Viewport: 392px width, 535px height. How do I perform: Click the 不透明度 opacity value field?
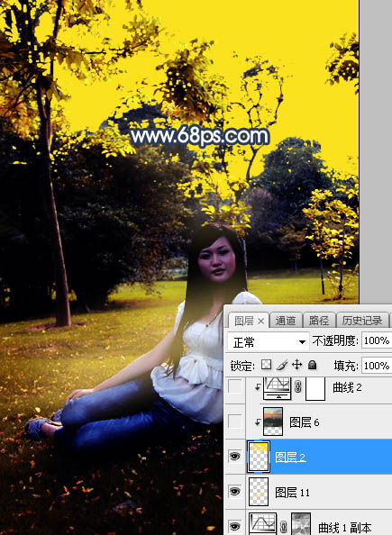coord(377,340)
